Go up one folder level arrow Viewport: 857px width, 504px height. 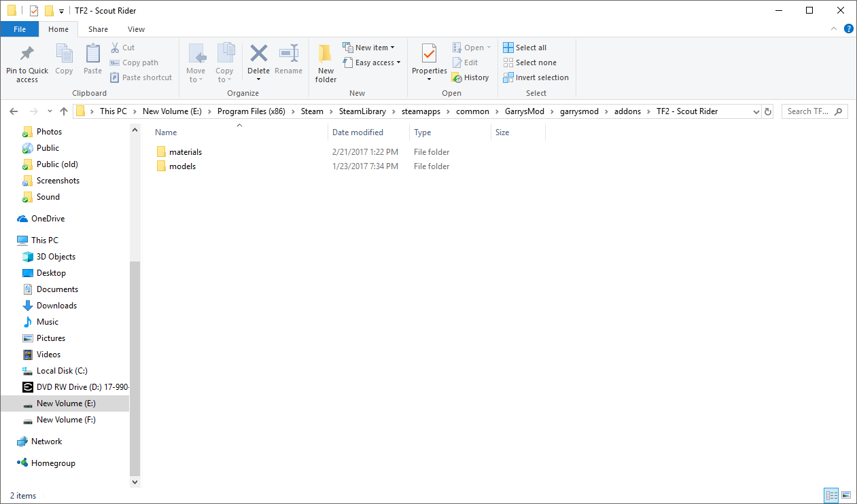click(x=64, y=111)
